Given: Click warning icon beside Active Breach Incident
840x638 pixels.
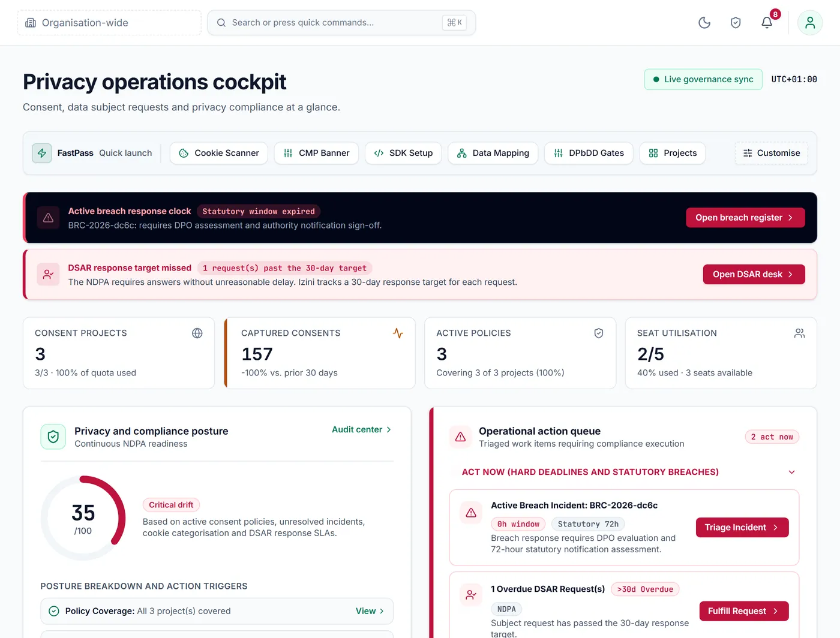Looking at the screenshot, I should click(x=471, y=513).
